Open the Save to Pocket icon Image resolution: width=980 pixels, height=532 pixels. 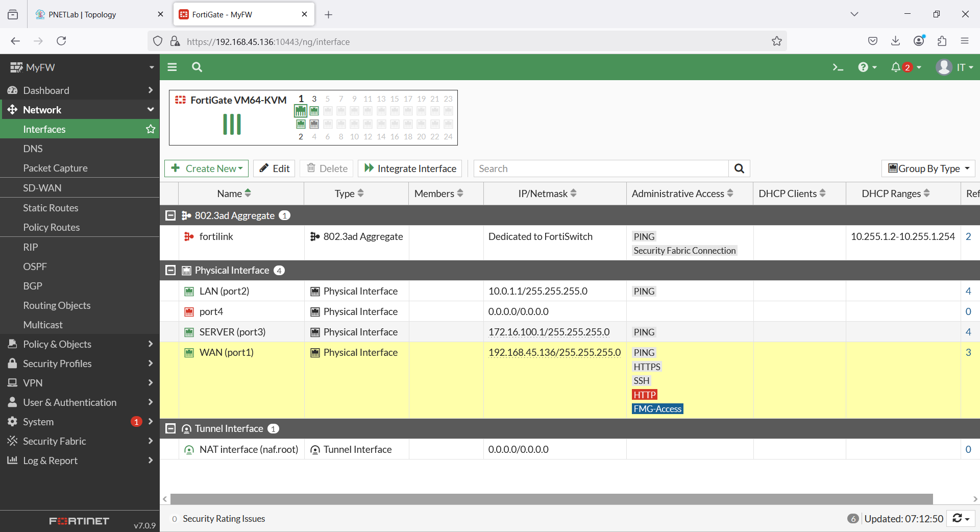tap(873, 41)
